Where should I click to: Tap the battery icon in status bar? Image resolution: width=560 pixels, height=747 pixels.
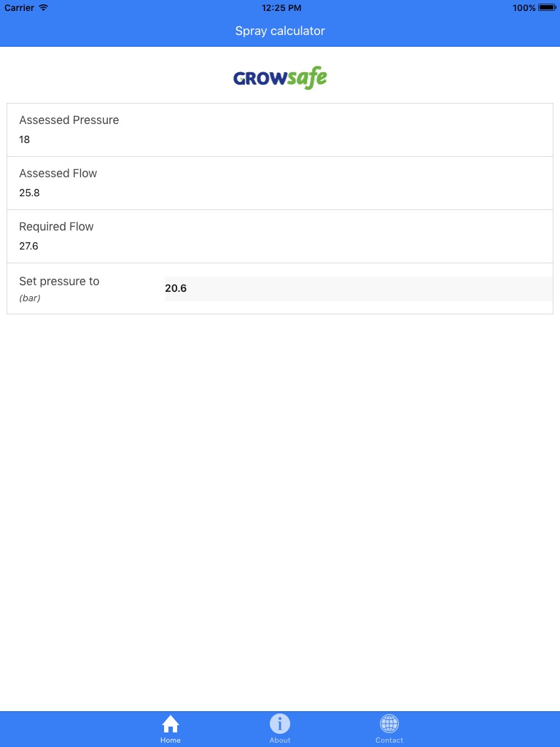pyautogui.click(x=547, y=7)
